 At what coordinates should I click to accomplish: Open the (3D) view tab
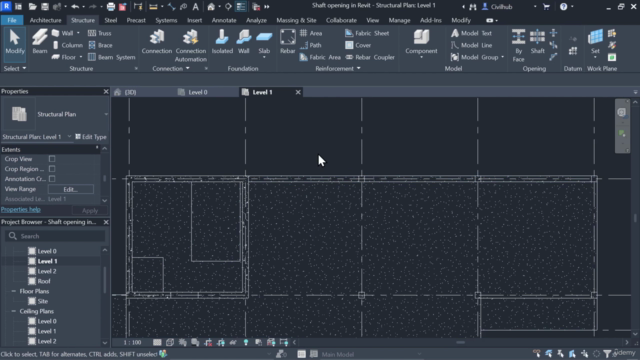tap(130, 92)
